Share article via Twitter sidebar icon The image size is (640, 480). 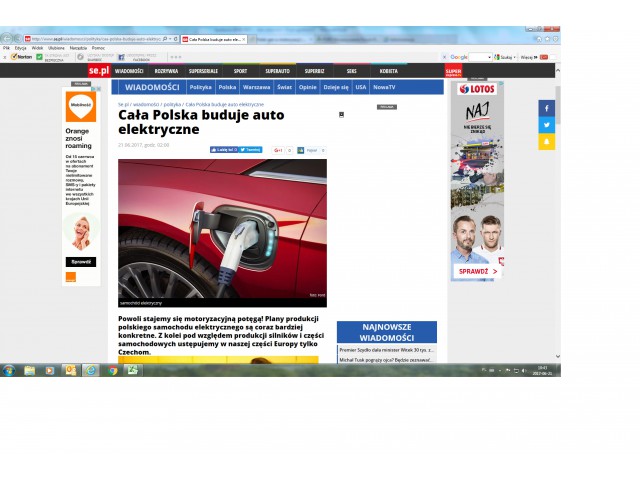pos(547,125)
